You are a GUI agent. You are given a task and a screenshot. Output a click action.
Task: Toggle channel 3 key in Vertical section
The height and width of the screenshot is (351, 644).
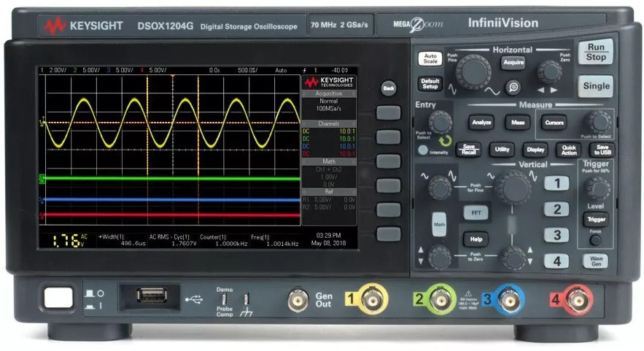tap(556, 235)
